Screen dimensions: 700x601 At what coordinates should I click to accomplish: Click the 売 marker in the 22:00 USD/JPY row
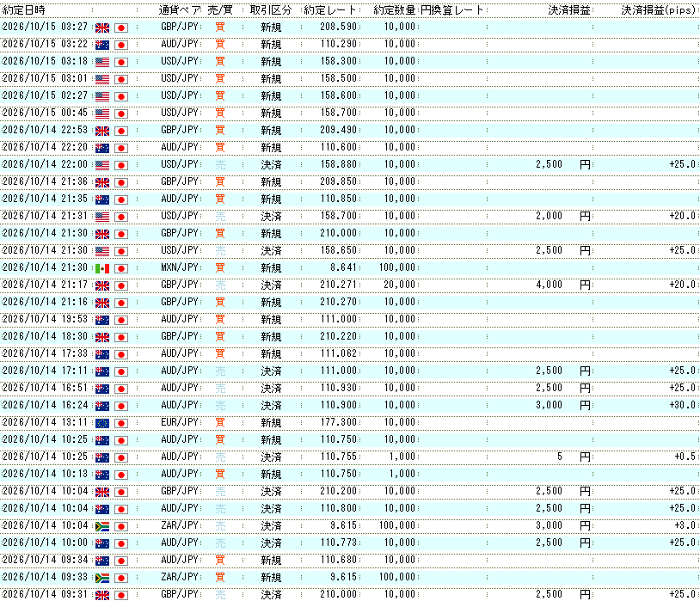click(220, 165)
